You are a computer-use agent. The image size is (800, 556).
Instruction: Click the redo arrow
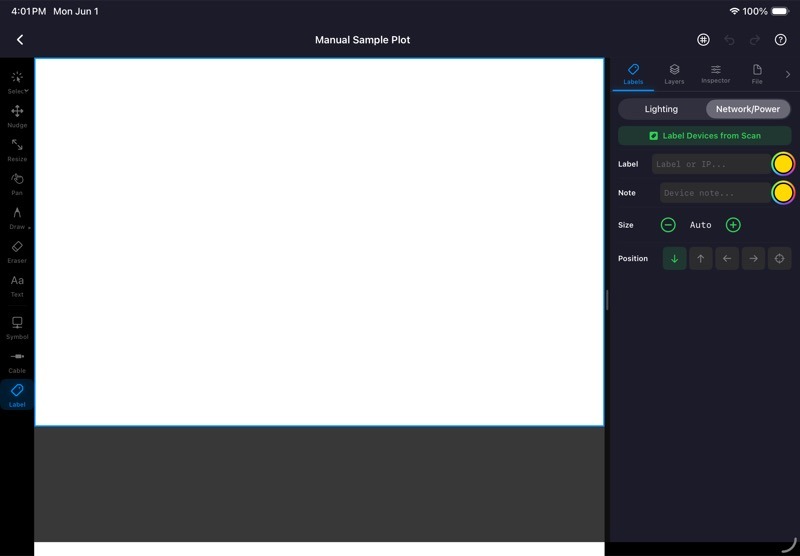point(755,40)
